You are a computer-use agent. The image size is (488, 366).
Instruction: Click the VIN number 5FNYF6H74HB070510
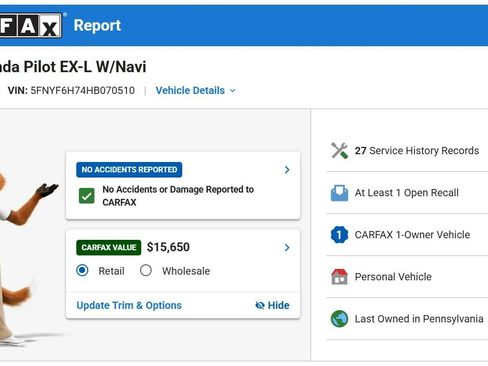pyautogui.click(x=83, y=90)
